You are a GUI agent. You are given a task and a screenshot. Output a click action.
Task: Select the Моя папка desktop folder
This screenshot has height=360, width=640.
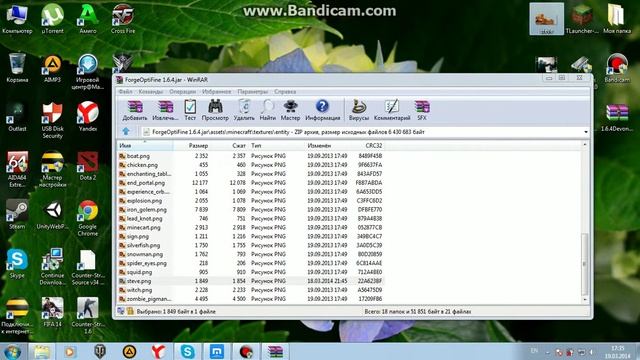click(617, 19)
